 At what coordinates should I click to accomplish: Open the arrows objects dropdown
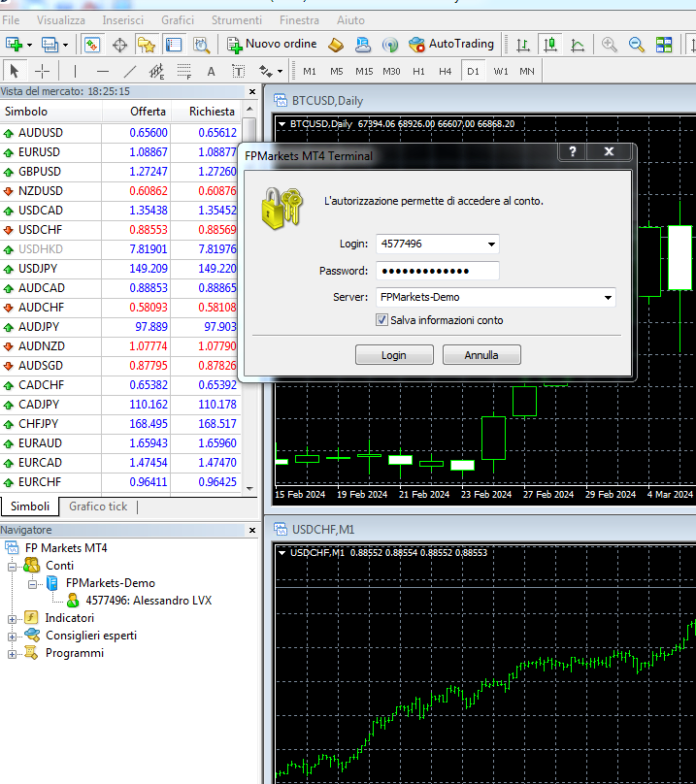pyautogui.click(x=280, y=72)
